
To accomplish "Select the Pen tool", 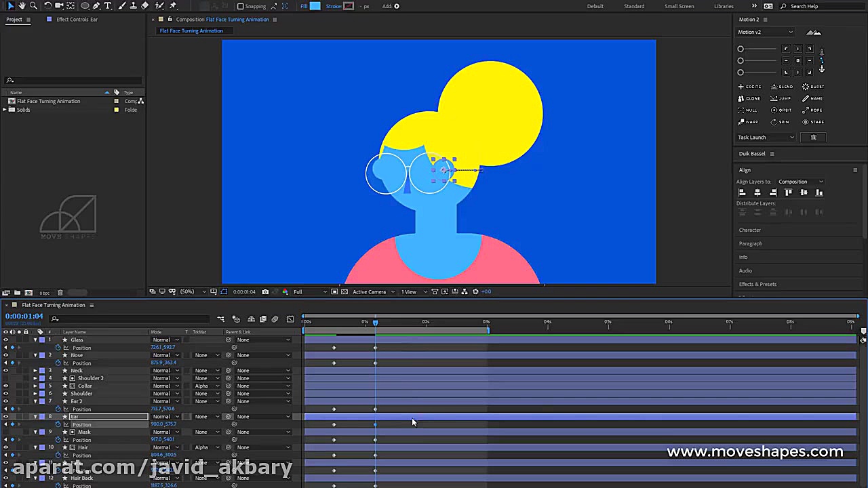I will pyautogui.click(x=96, y=6).
